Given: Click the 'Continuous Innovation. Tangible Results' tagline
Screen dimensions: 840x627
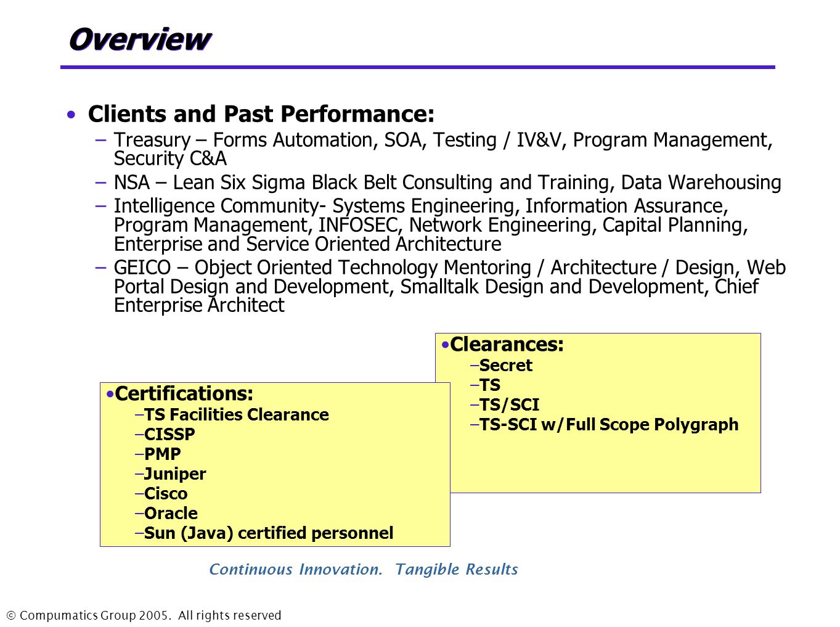Looking at the screenshot, I should point(364,569).
